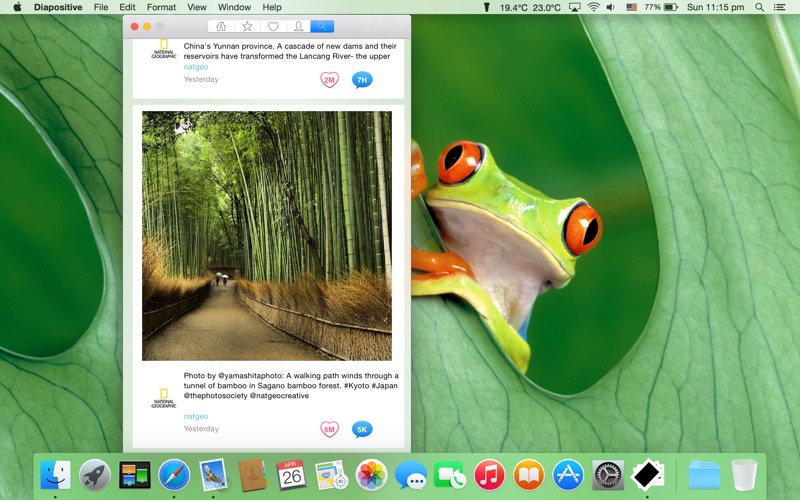Click National Geographic avatar on bamboo post
This screenshot has width=800, height=500.
point(163,397)
